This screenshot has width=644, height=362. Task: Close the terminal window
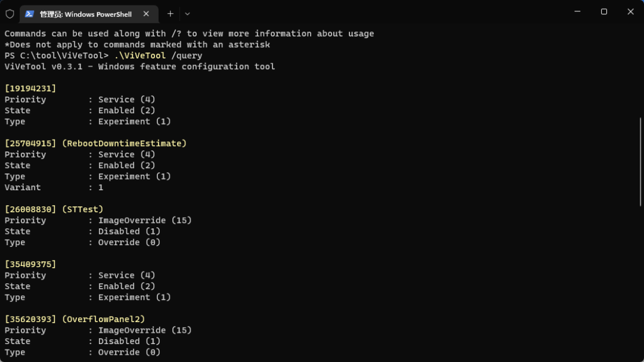tap(630, 11)
